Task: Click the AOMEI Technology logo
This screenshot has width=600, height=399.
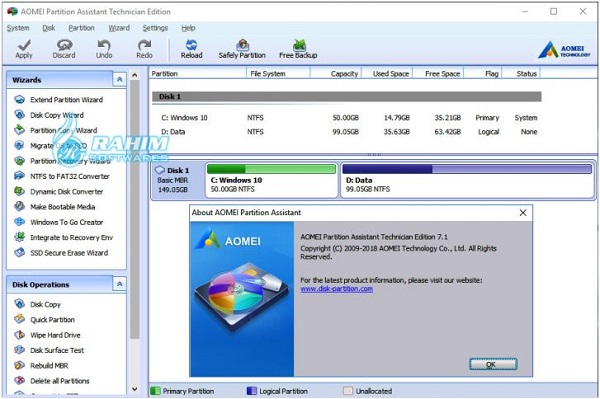Action: (564, 50)
